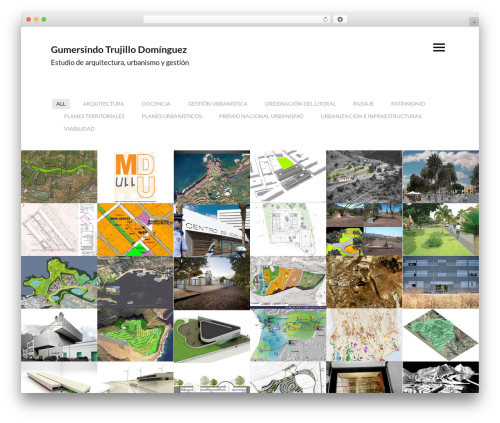This screenshot has height=423, width=500.
Task: Open palm tree plaza photo thumbnail
Action: 441,177
